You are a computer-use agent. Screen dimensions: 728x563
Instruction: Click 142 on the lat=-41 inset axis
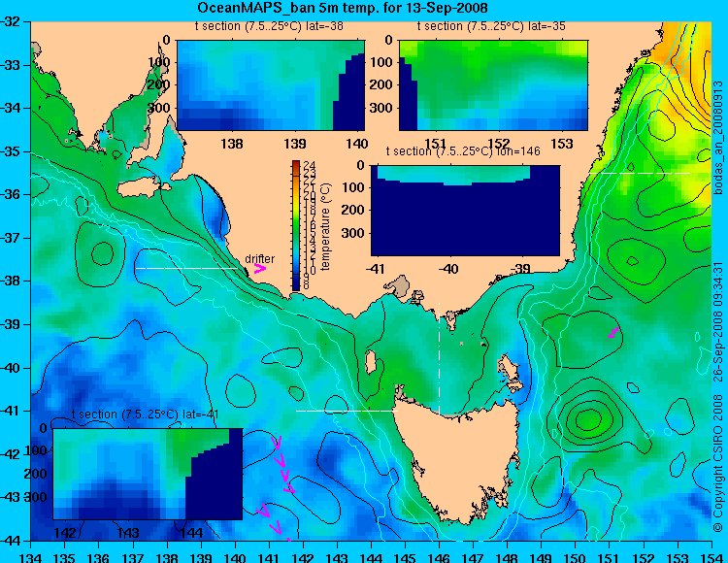[x=65, y=533]
